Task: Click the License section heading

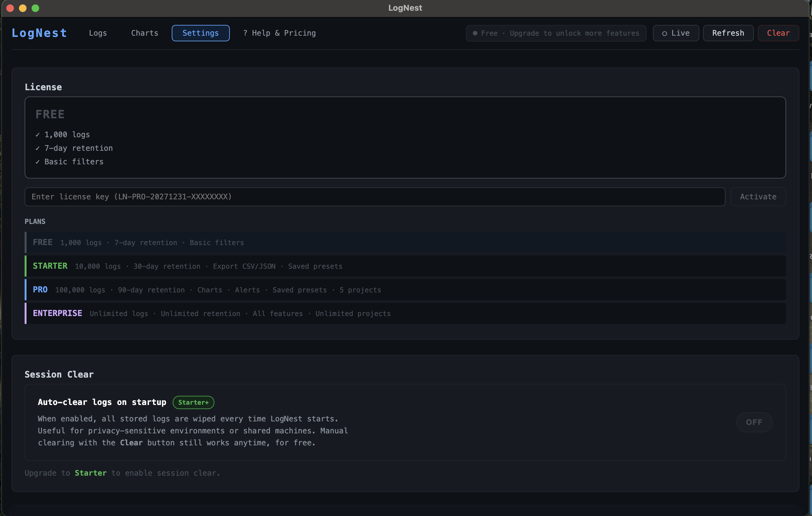Action: [43, 87]
